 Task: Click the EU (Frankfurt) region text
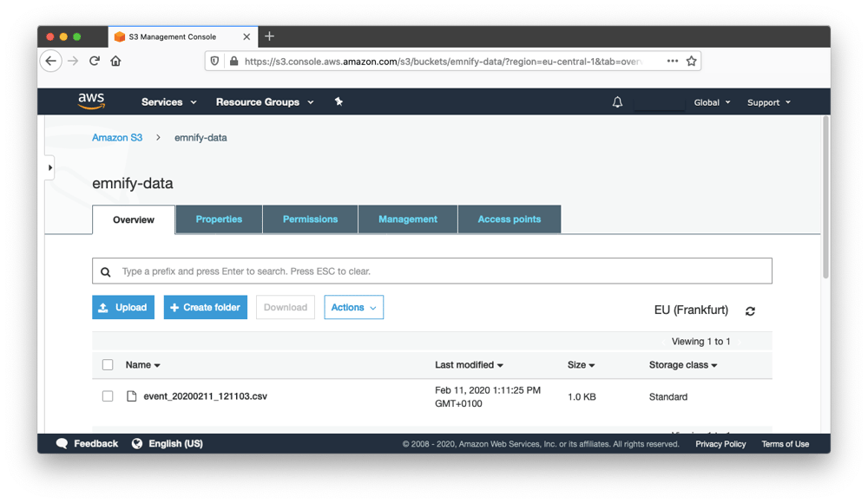[x=691, y=310]
